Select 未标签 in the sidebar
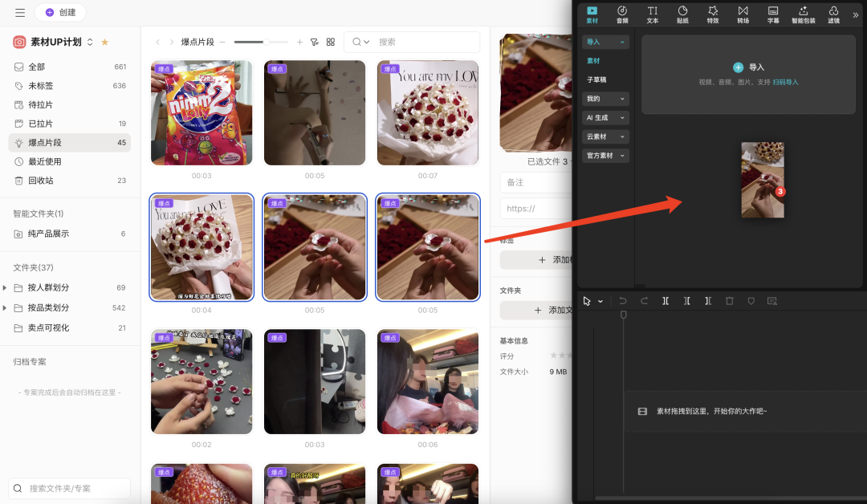The height and width of the screenshot is (504, 867). point(70,86)
